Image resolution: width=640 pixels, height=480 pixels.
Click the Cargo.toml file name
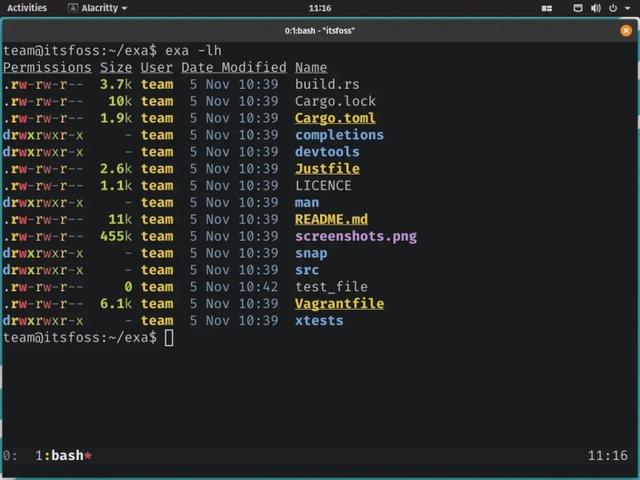[x=335, y=118]
